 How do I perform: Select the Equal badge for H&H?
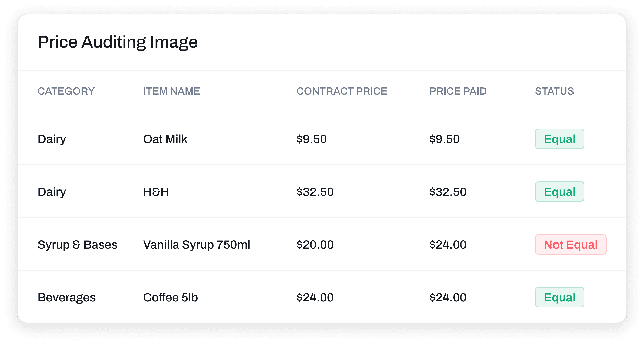point(559,192)
